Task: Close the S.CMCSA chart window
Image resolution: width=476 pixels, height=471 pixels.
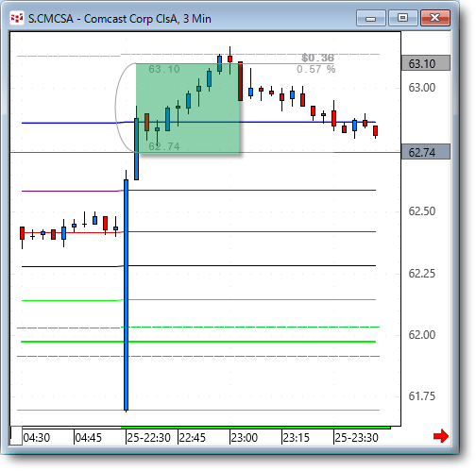Action: [435, 18]
